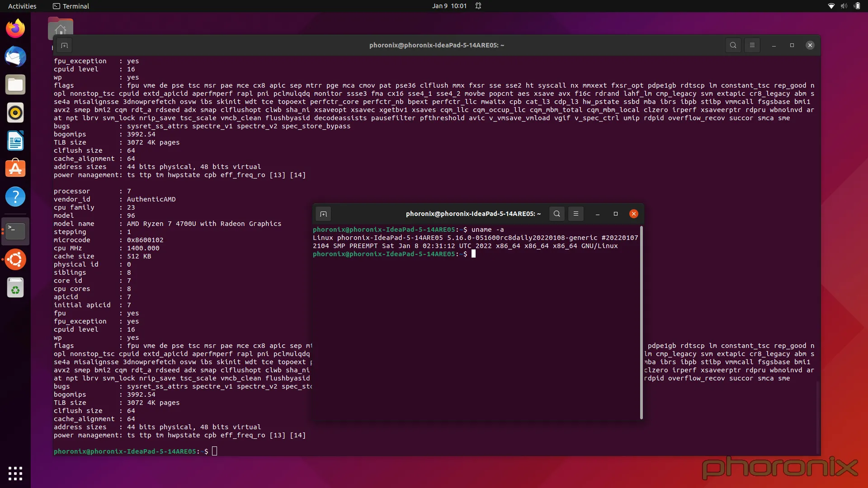
Task: Click the volume speaker icon in top bar
Action: pos(844,6)
